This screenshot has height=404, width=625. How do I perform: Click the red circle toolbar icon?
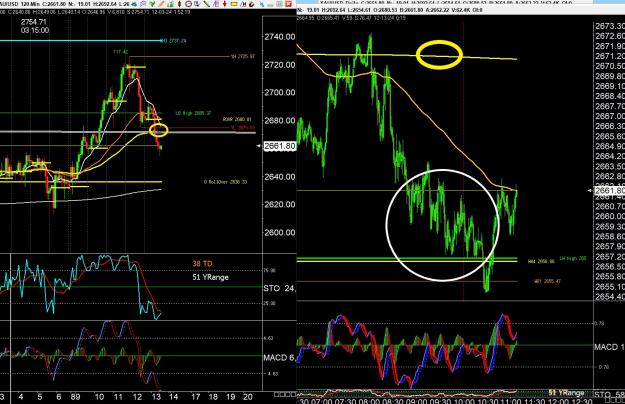click(x=189, y=4)
